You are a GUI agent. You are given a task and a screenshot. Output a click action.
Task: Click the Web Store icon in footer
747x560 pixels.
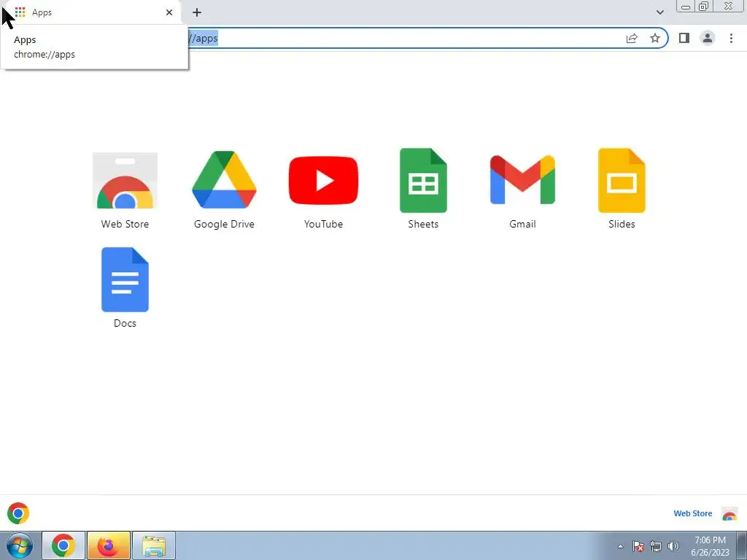pos(729,514)
